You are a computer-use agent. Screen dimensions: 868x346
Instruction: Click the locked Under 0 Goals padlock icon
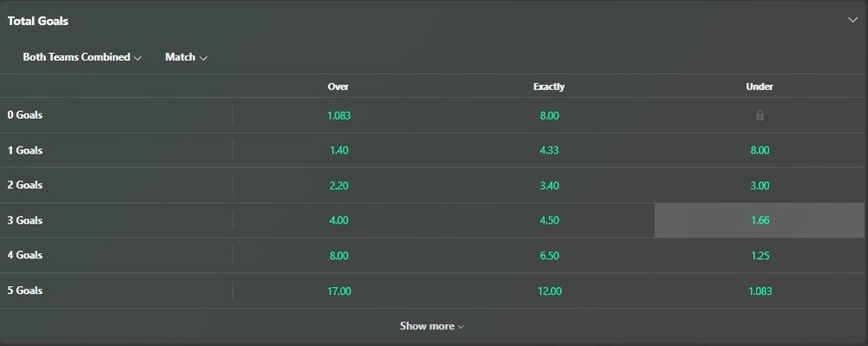tap(759, 115)
